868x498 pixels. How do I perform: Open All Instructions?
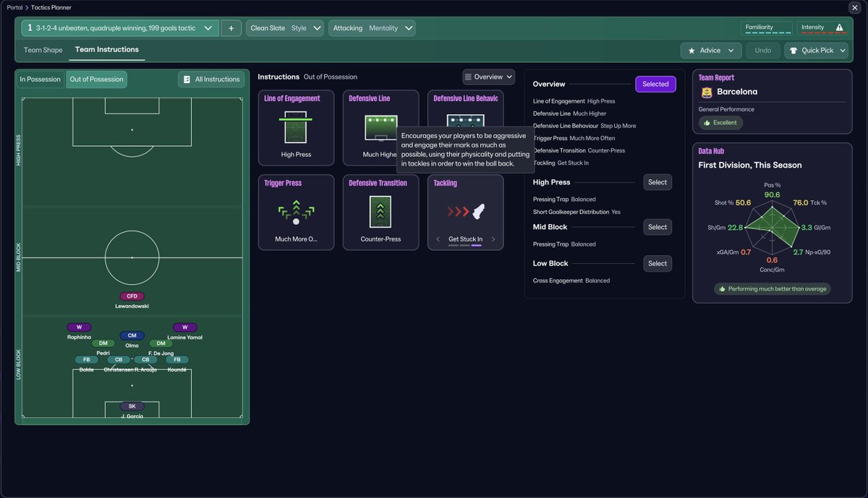[x=210, y=80]
